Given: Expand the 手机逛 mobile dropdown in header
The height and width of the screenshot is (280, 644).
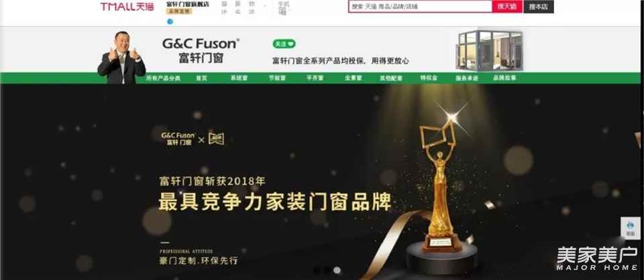Looking at the screenshot, I should (284, 8).
